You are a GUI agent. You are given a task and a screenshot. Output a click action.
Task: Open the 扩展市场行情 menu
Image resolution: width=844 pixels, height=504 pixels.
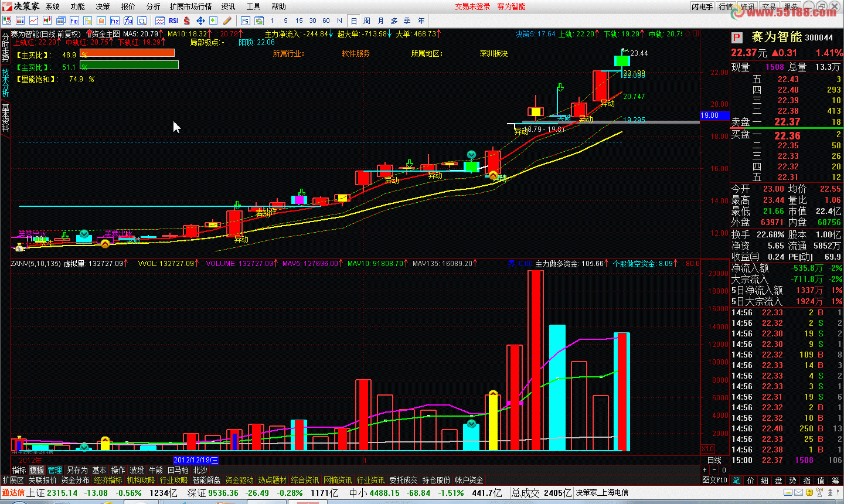190,6
